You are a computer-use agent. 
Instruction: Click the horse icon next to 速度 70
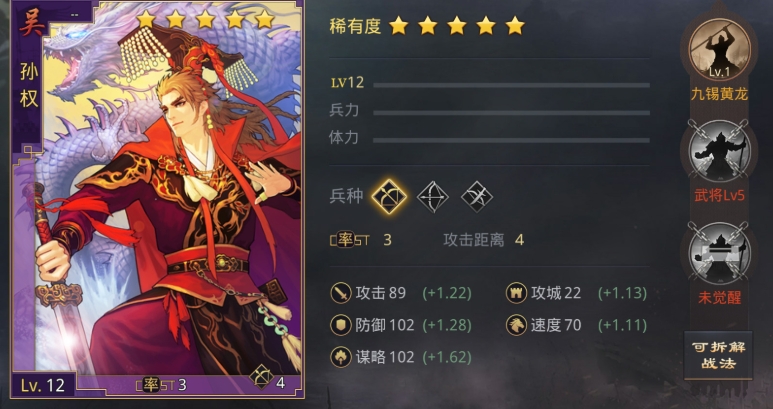point(516,325)
